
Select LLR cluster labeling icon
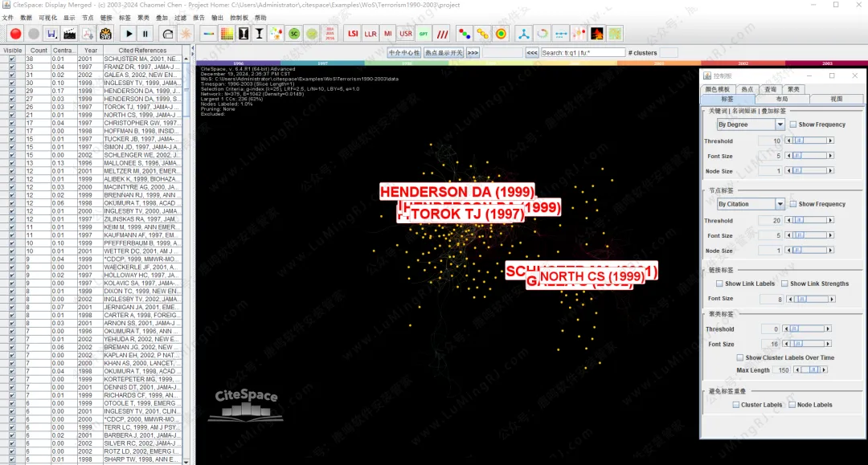(x=371, y=34)
